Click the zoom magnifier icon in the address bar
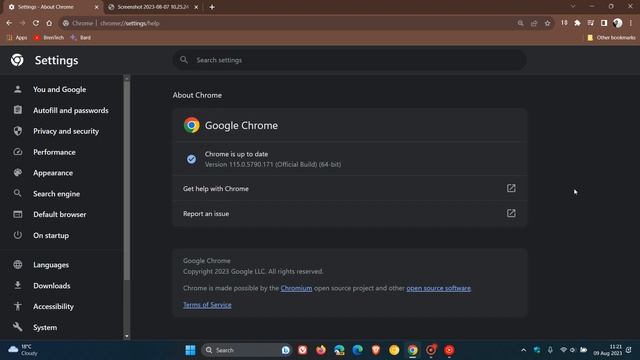640x360 pixels. pos(520,23)
